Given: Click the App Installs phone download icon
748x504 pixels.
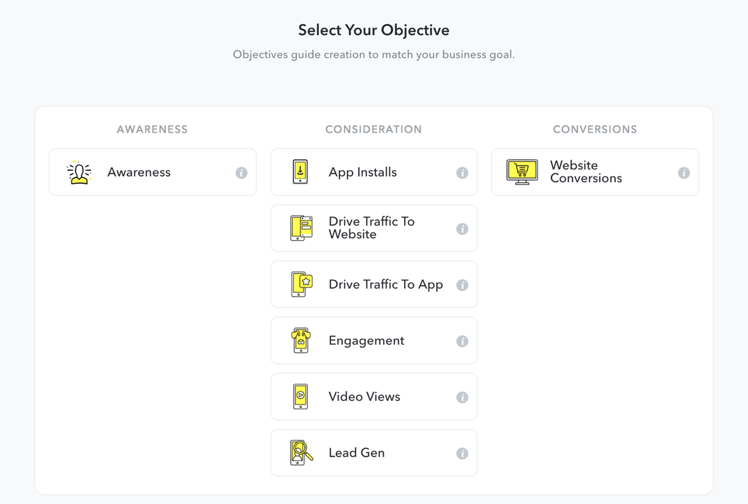Looking at the screenshot, I should point(300,172).
